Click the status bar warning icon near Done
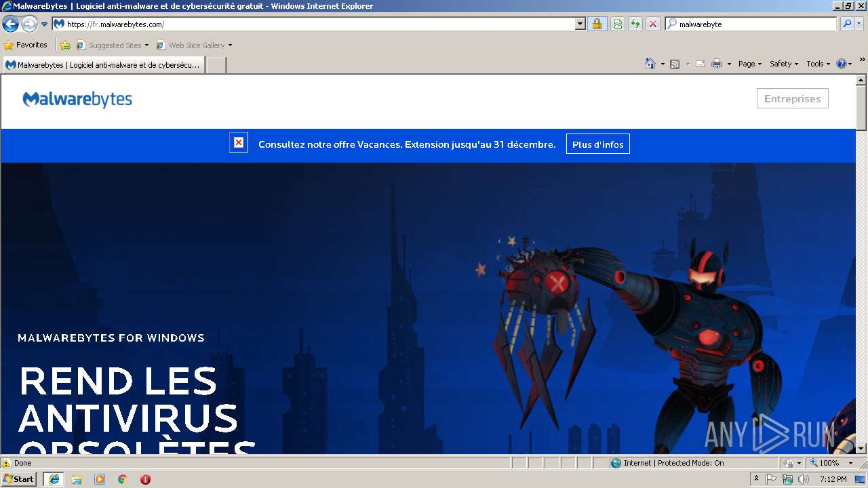Viewport: 868px width, 488px height. pyautogui.click(x=7, y=463)
